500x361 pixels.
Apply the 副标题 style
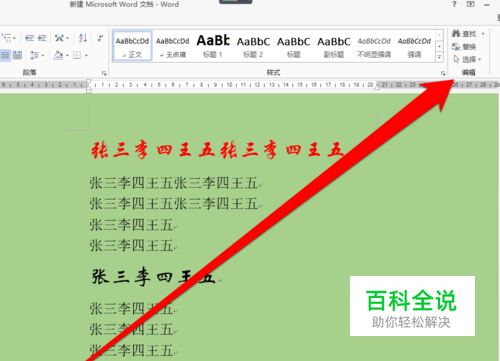pyautogui.click(x=334, y=46)
